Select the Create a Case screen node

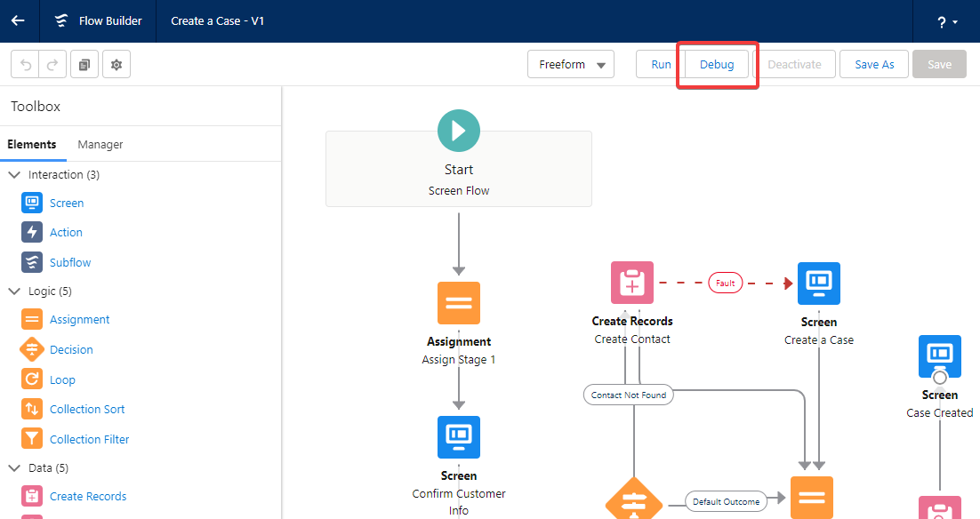[819, 283]
